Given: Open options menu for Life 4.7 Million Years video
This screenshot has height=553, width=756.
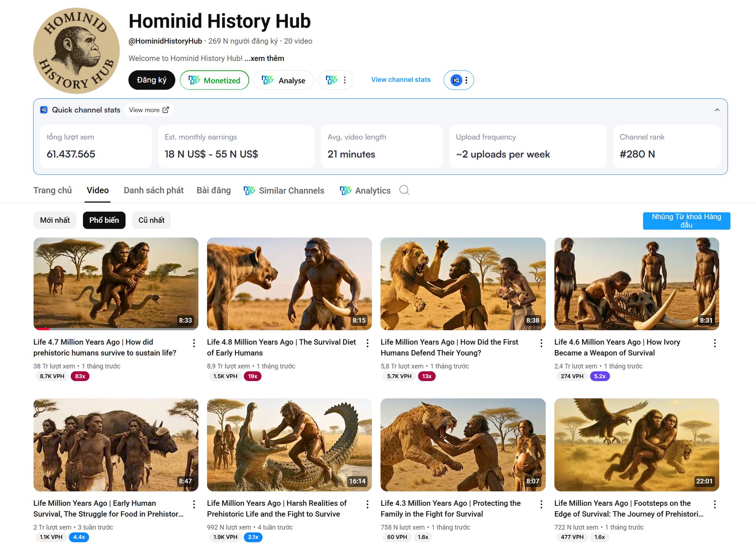Looking at the screenshot, I should (194, 343).
